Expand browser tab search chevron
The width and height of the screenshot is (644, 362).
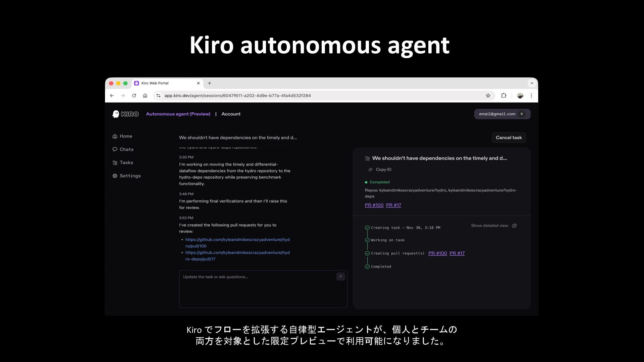tap(532, 83)
